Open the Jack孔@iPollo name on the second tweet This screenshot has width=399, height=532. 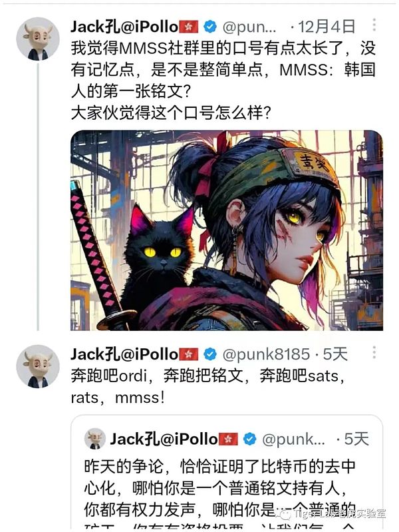tap(124, 354)
